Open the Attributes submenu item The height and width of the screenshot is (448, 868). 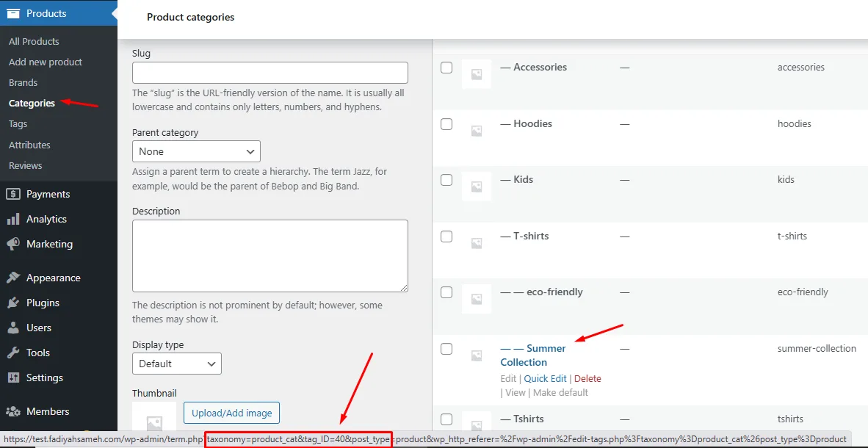click(x=29, y=145)
